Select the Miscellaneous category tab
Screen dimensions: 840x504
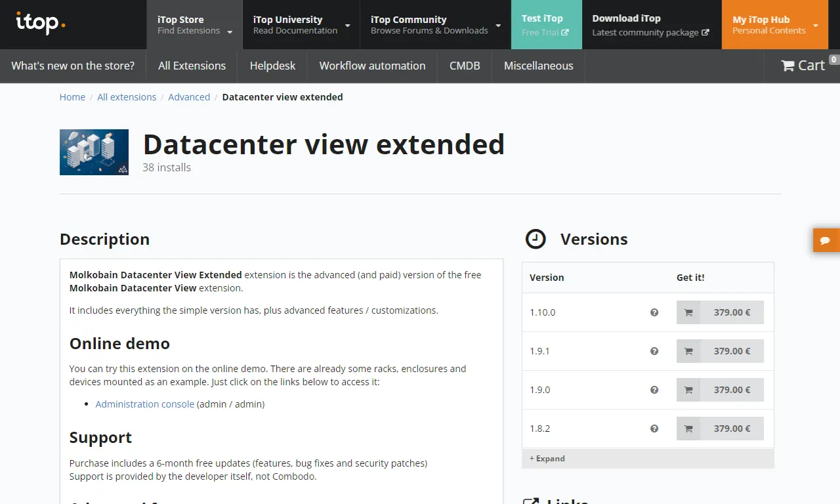coord(538,66)
